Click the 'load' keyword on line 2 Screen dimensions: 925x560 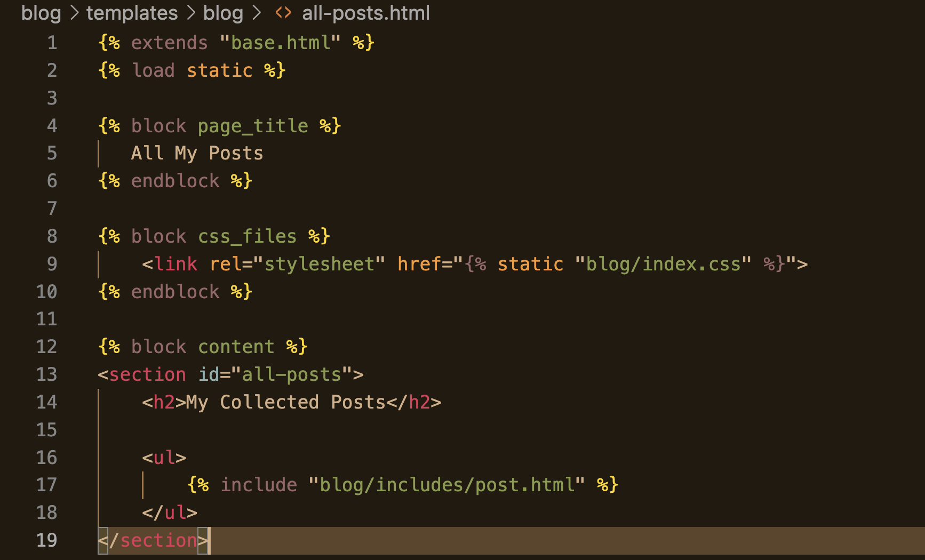(153, 70)
